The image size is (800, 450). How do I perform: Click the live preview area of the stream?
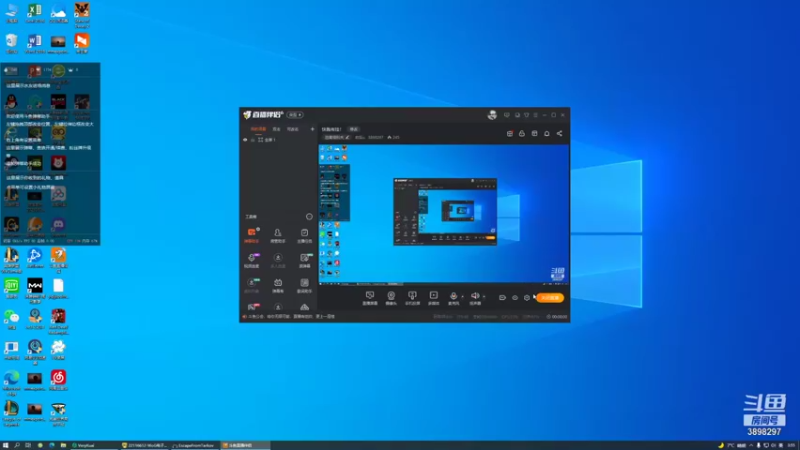pos(444,214)
